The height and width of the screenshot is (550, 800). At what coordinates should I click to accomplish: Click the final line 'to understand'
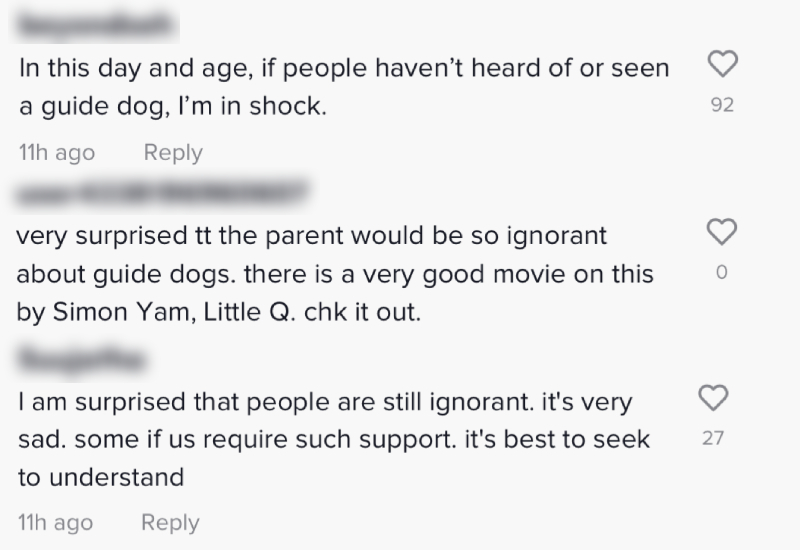[x=101, y=478]
